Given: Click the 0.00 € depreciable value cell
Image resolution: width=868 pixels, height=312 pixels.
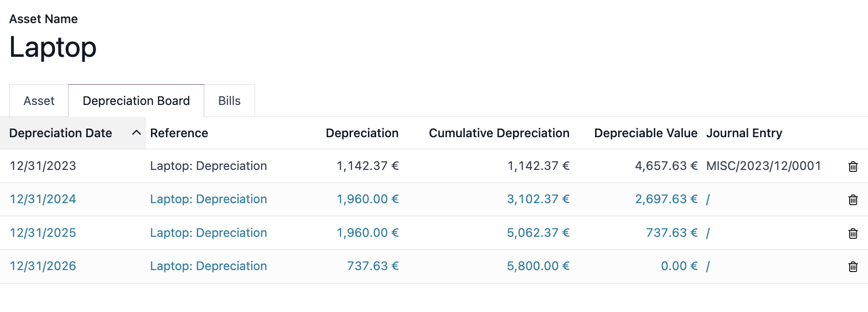Looking at the screenshot, I should (x=679, y=266).
